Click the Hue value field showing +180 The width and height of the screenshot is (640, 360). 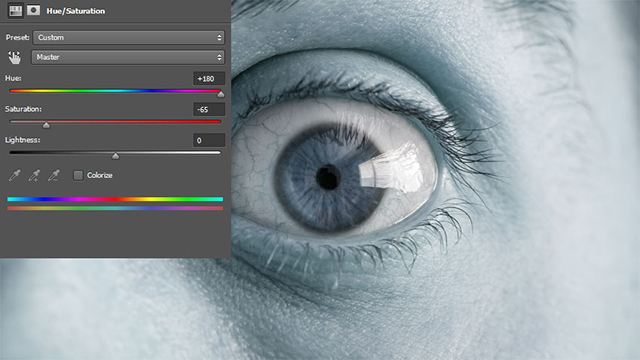209,78
